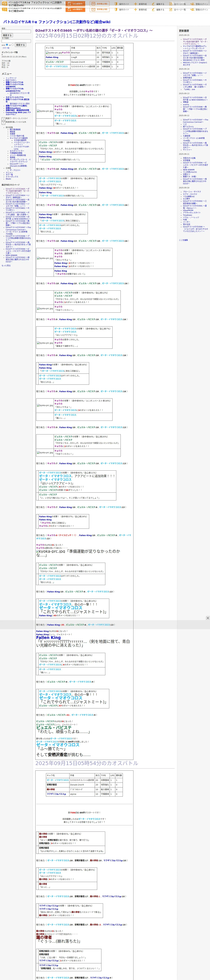
Task: Click 第7586回C-BR杯がスタートです！ announcement text
Action: click(x=84, y=813)
